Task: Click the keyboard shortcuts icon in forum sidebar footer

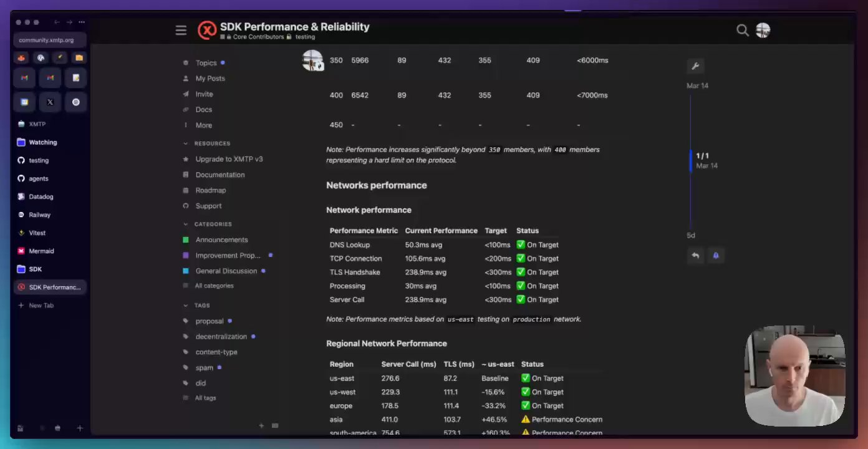Action: (275, 426)
